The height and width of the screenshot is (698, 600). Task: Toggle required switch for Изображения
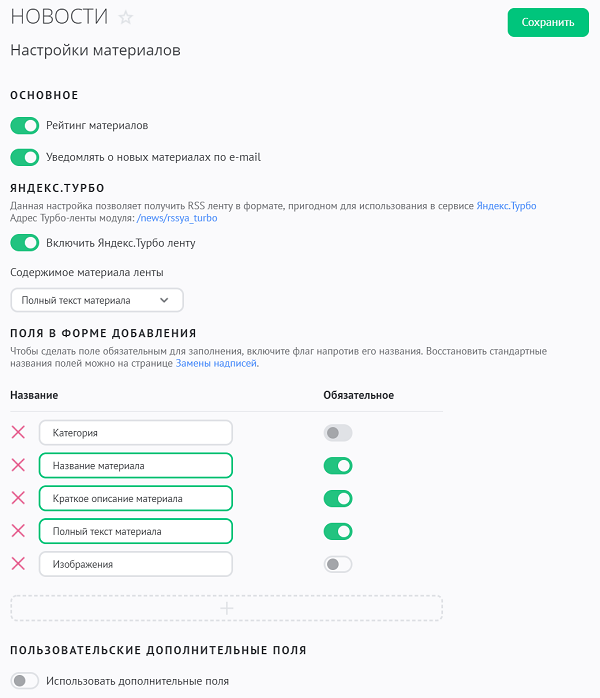coord(338,564)
